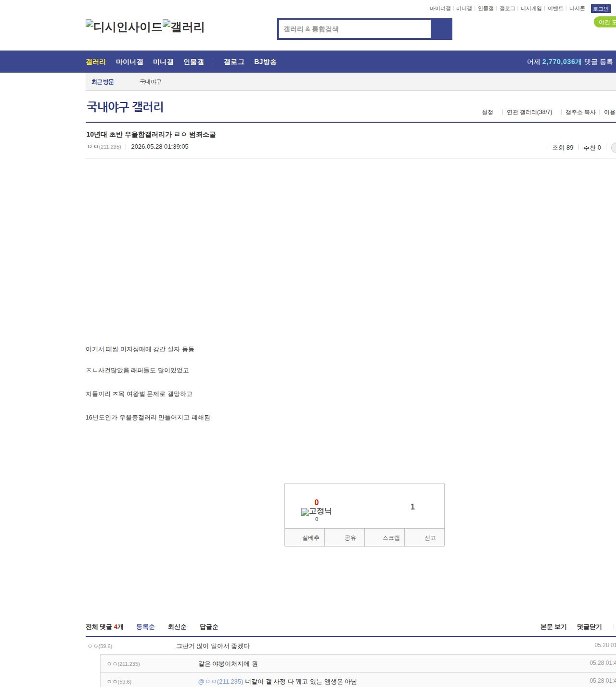Click the @ㅇㅇ(211.235) mention link
616x687 pixels.
click(x=220, y=682)
